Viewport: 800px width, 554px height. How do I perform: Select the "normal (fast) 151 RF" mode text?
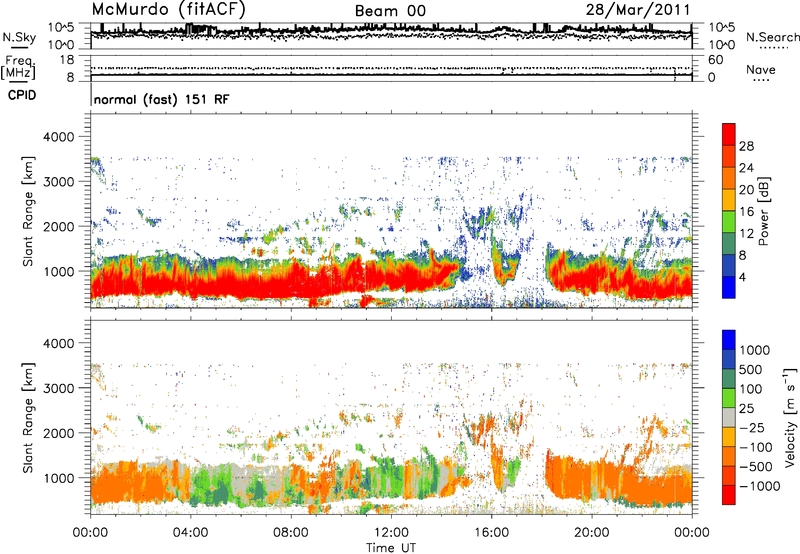pyautogui.click(x=161, y=99)
